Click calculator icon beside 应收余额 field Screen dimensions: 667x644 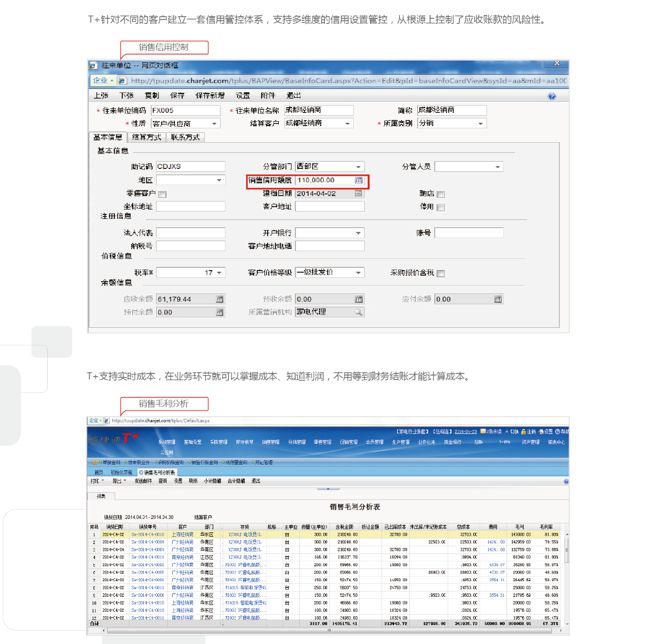(220, 299)
